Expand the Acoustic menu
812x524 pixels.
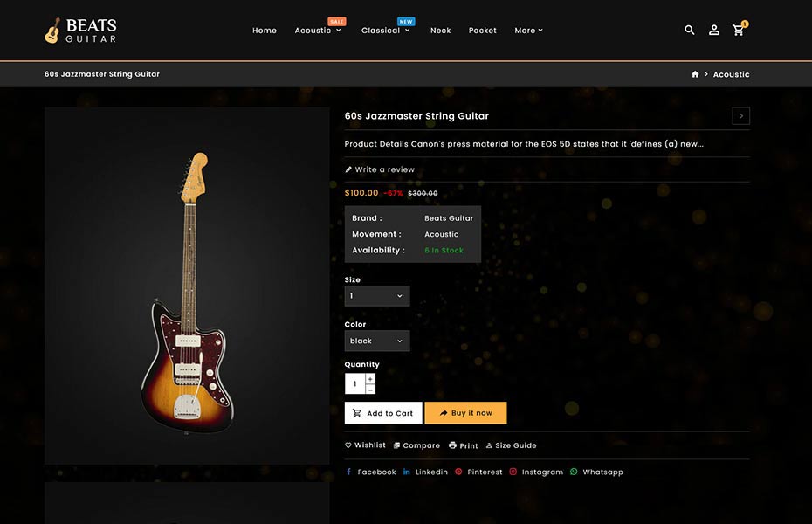[317, 31]
